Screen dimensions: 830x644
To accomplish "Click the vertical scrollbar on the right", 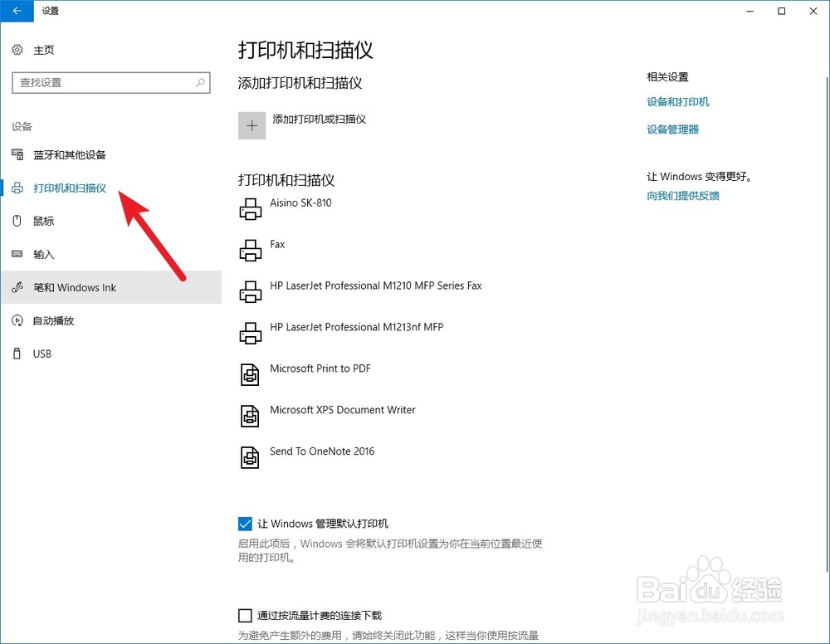I will 827,324.
